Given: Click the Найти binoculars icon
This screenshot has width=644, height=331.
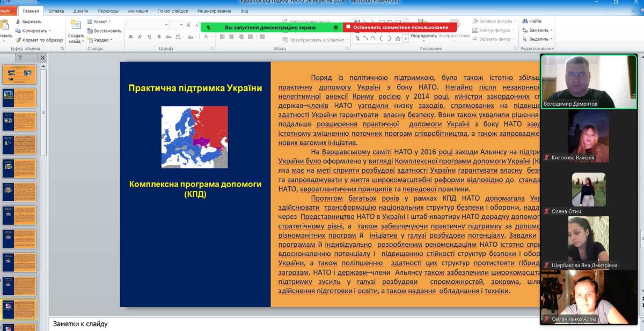Looking at the screenshot, I should (x=525, y=21).
